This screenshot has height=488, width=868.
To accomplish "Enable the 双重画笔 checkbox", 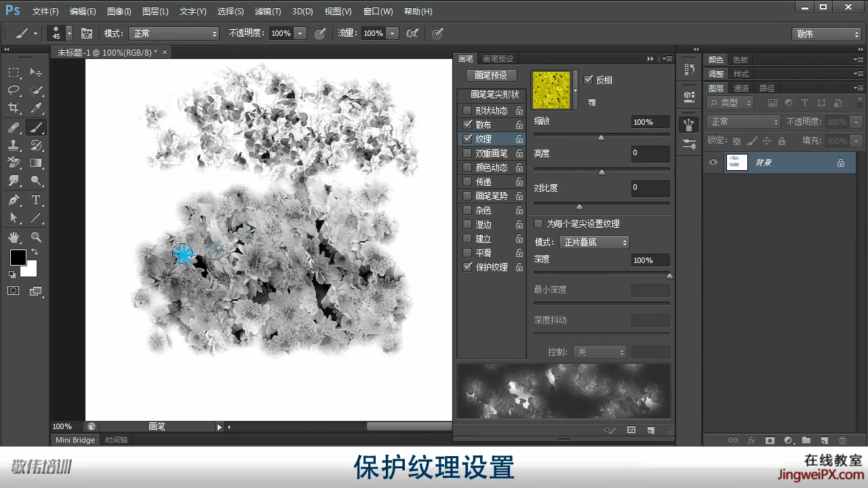I will point(467,153).
